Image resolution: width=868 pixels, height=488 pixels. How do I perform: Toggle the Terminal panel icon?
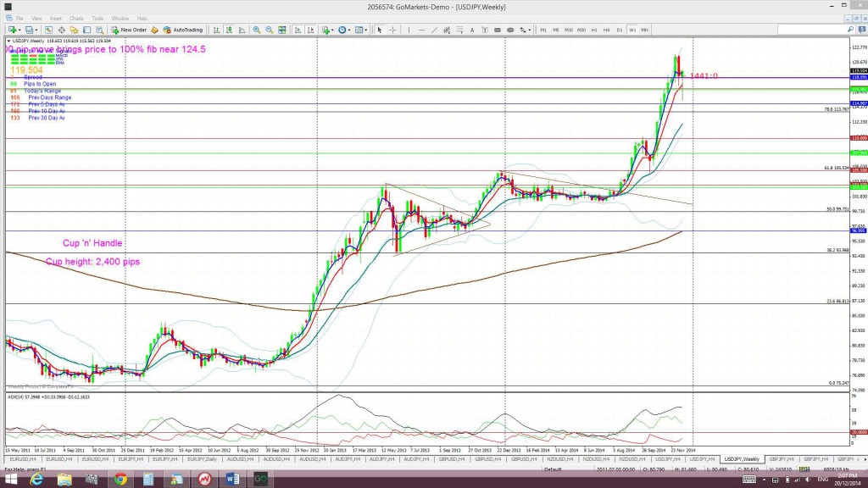coord(87,30)
